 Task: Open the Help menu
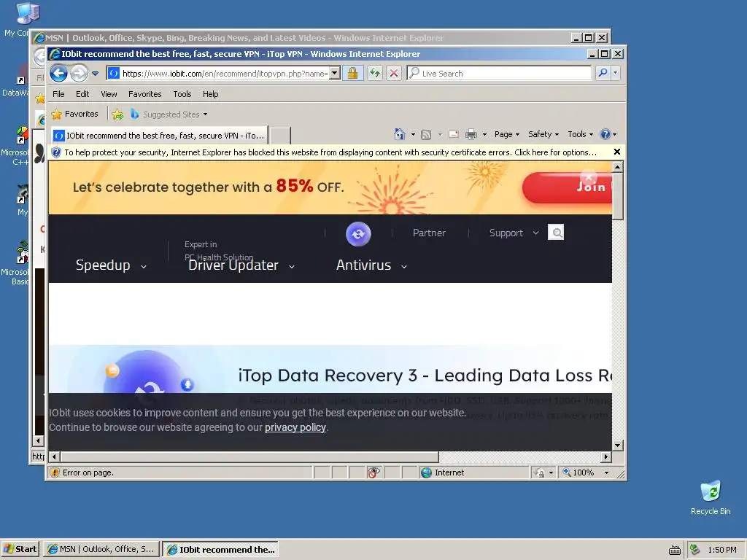click(210, 94)
